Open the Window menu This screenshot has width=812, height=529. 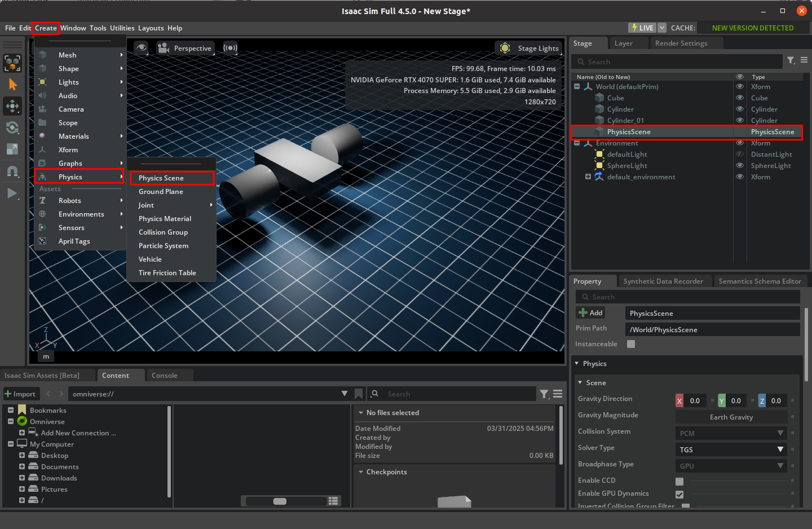click(x=73, y=28)
